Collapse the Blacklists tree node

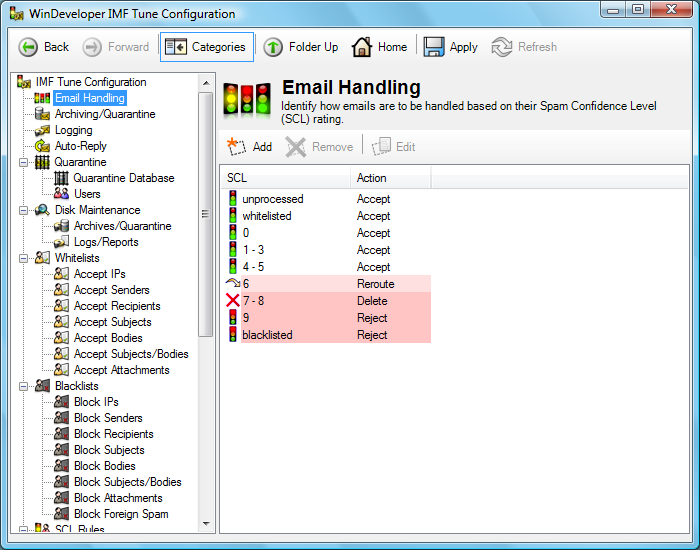pyautogui.click(x=23, y=386)
